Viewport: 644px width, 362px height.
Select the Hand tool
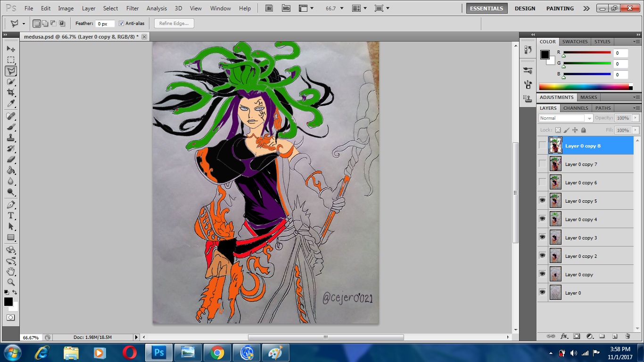(11, 271)
